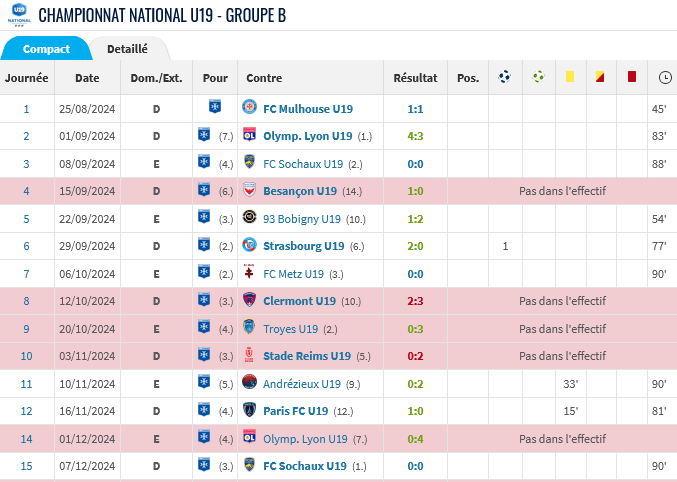
Task: Open the FC Sochaux U19 link on 07/12/2024
Action: coord(305,466)
